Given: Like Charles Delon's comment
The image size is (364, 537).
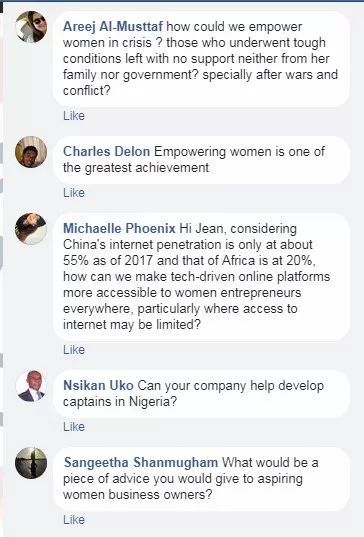Looking at the screenshot, I should (74, 193).
